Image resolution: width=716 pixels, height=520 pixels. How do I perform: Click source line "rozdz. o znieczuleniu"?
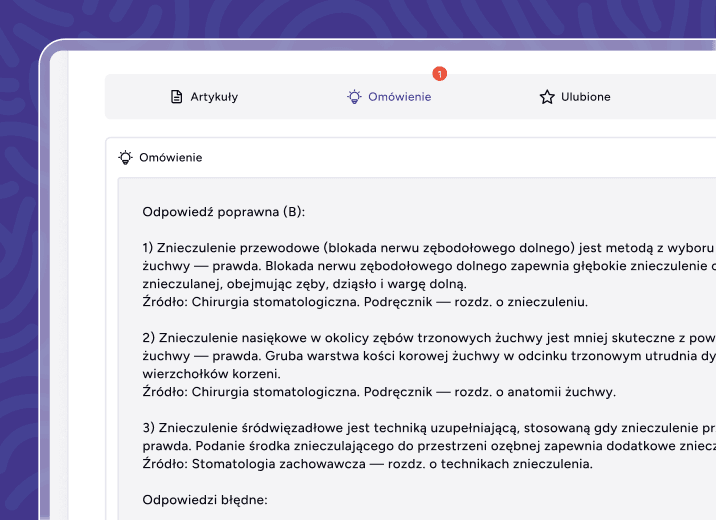(365, 302)
